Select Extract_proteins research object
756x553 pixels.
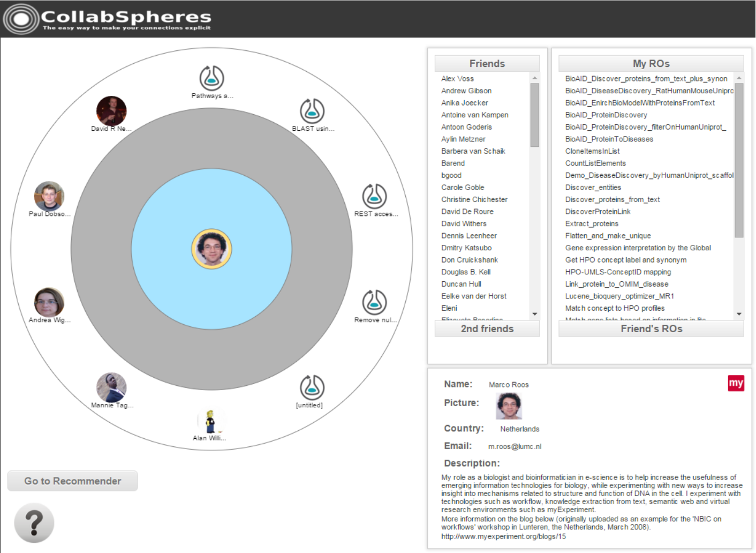pos(592,224)
